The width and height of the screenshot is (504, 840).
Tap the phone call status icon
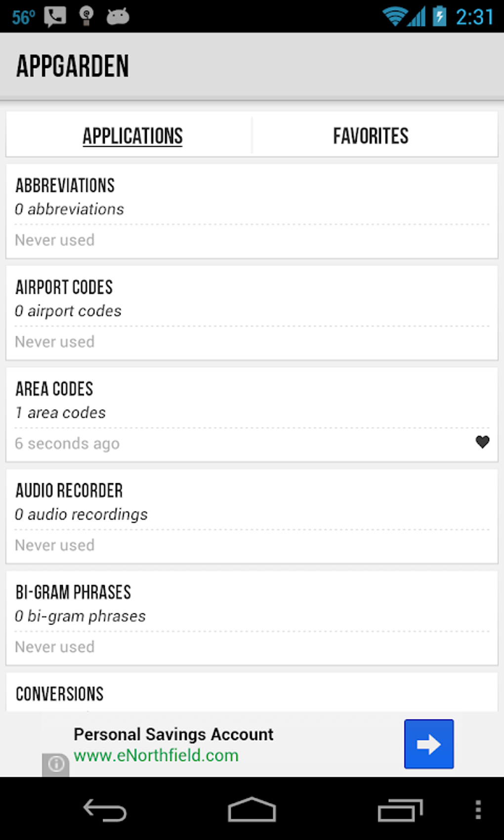pos(55,16)
